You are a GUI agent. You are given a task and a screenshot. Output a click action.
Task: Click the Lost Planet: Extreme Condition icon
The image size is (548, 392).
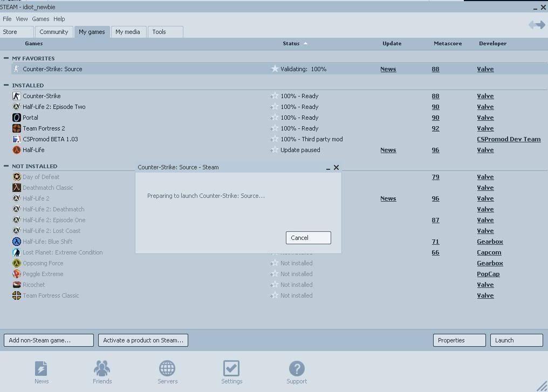[x=16, y=252]
